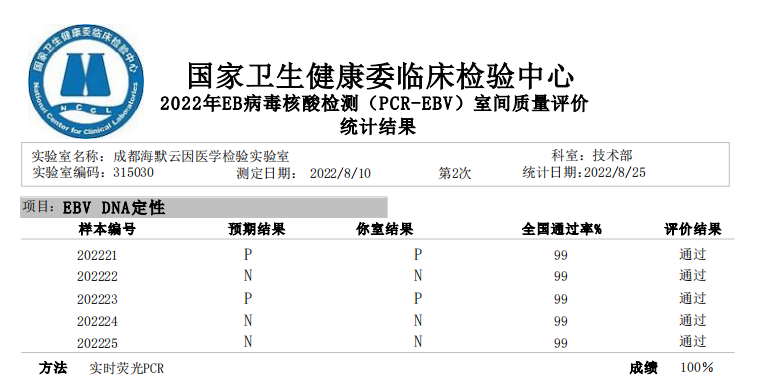Image resolution: width=765 pixels, height=379 pixels.
Task: Click the 全国通过率% column header
Action: [562, 229]
